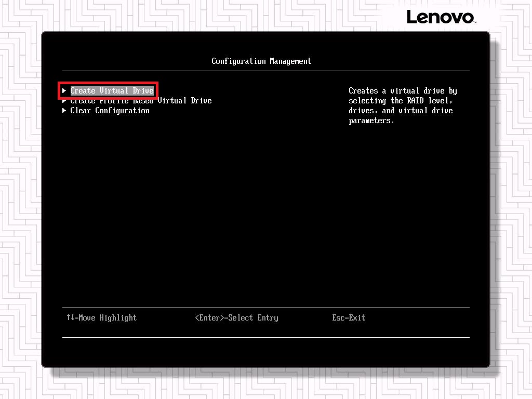532x399 pixels.
Task: Expand arrow next to Create Profile Based Virtual Drive
Action: pos(64,101)
